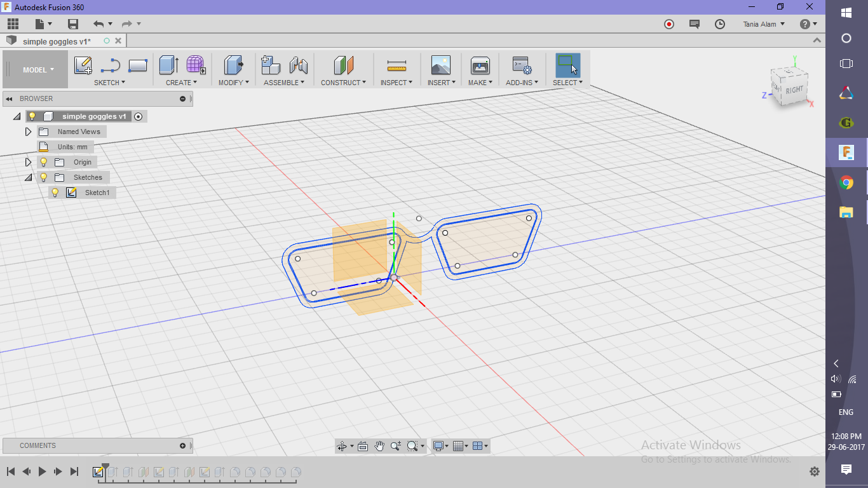Open the comments speech bubble icon in top bar
The width and height of the screenshot is (868, 488).
tap(695, 24)
